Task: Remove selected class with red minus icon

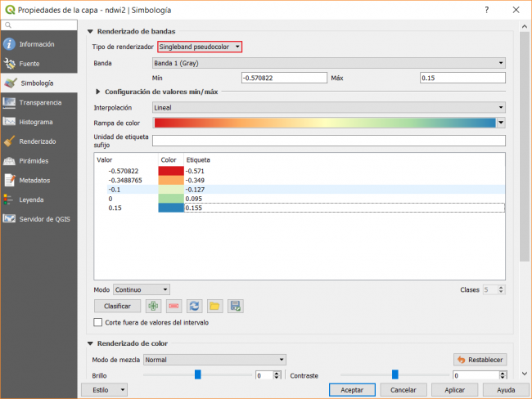Action: tap(174, 306)
